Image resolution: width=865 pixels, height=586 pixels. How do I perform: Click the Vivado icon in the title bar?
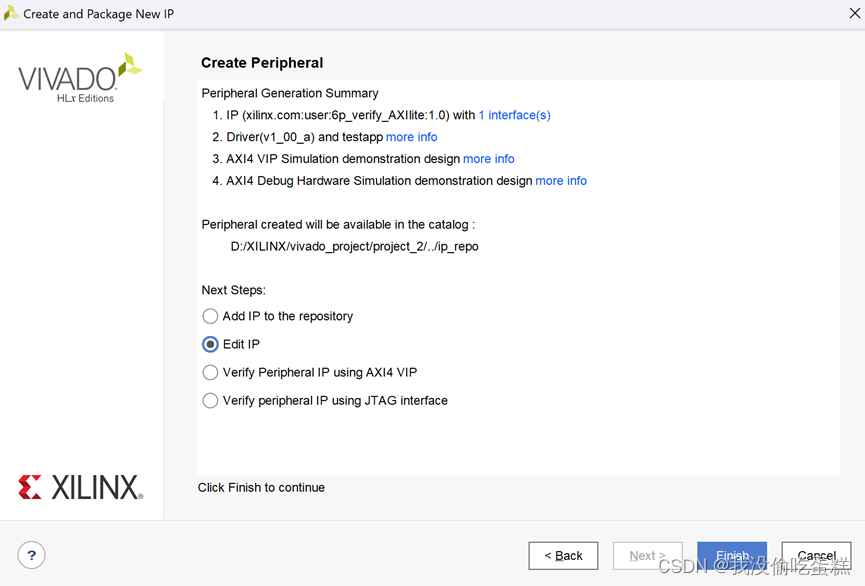pos(12,14)
